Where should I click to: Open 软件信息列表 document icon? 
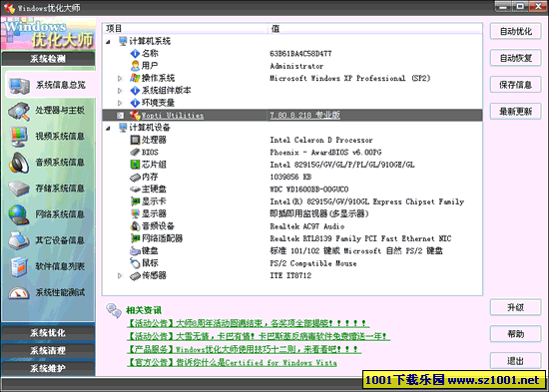19,266
